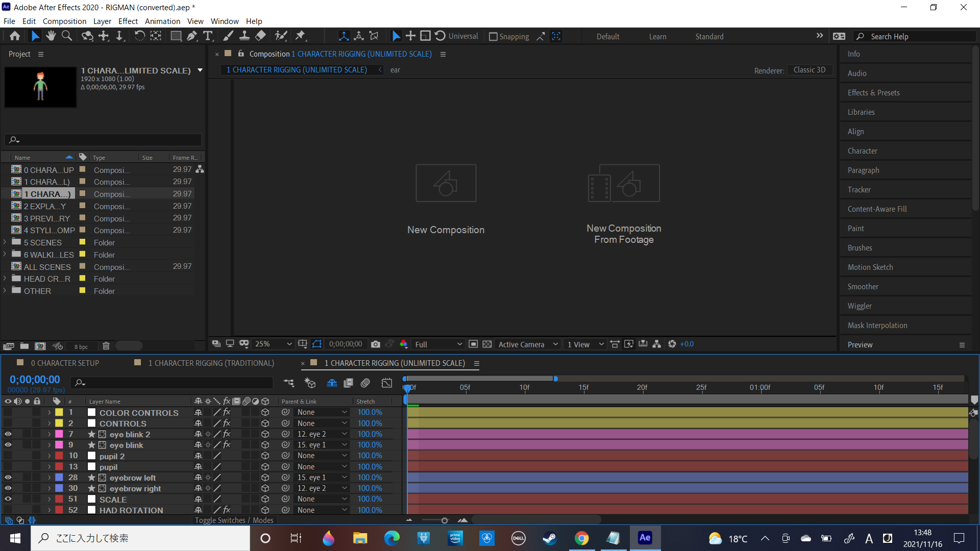Select the Hand tool in the toolbar

click(51, 36)
